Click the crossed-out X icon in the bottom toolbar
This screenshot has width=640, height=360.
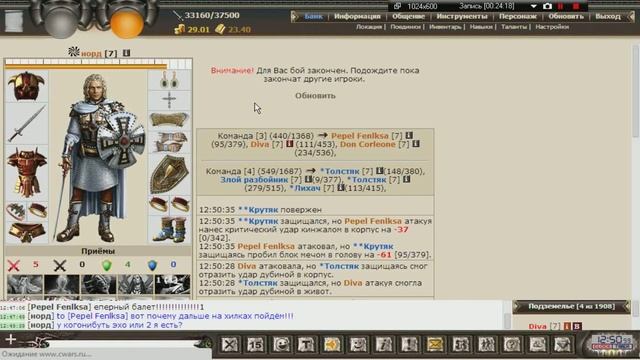coord(230,344)
